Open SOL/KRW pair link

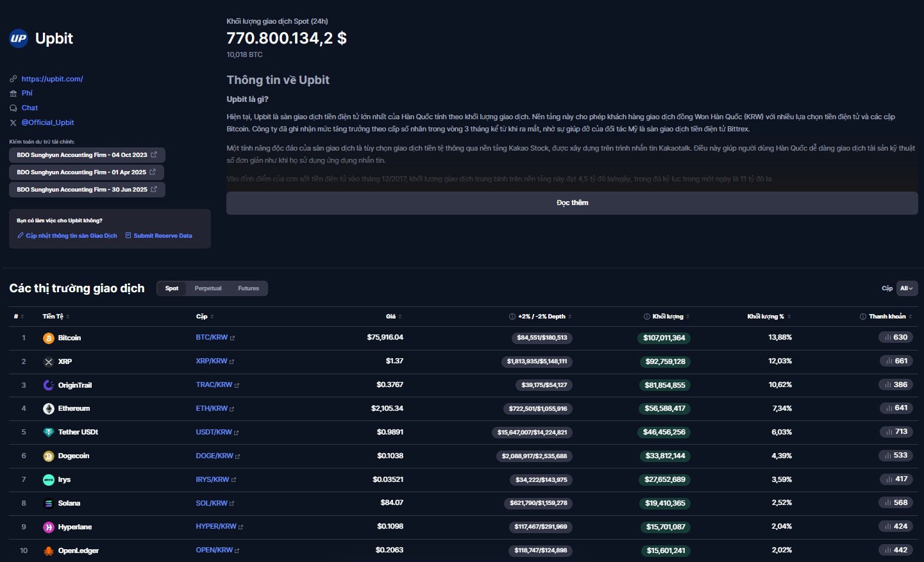point(212,504)
